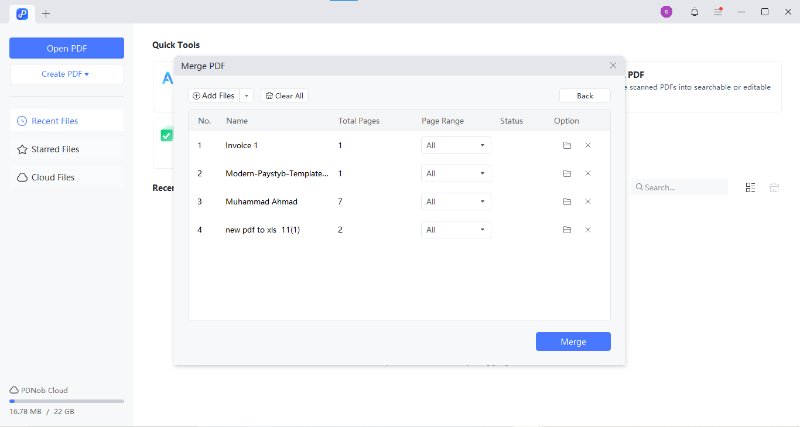Image resolution: width=800 pixels, height=427 pixels.
Task: Click the cloud storage usage bar
Action: click(x=66, y=401)
